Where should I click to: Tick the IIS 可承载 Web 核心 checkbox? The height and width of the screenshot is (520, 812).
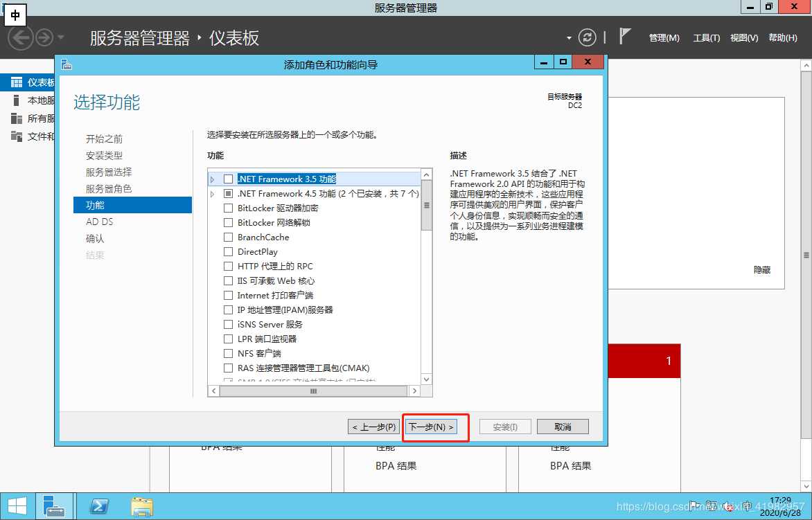pos(229,280)
